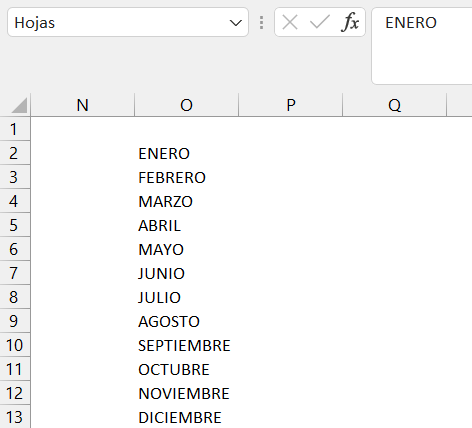Click the formula bar containing ENERO
472x428 pixels.
[422, 46]
